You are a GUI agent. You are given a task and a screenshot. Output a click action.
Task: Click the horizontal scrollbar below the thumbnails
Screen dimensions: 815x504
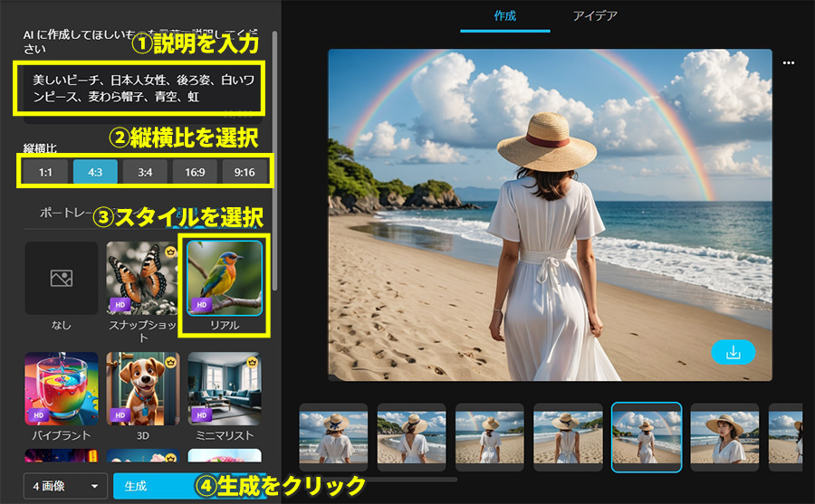[x=379, y=480]
